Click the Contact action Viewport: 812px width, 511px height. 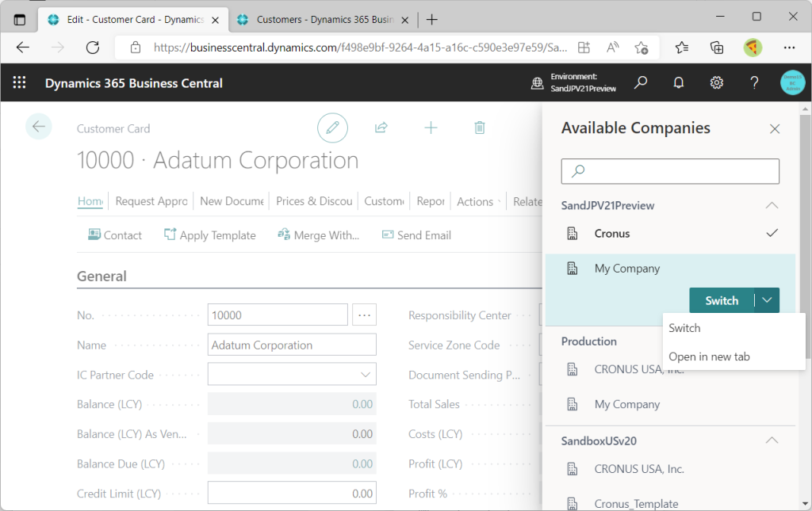pos(115,235)
